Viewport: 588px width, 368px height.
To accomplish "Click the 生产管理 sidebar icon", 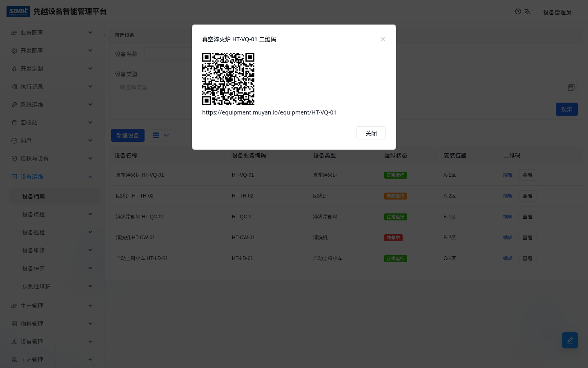I will [x=14, y=306].
